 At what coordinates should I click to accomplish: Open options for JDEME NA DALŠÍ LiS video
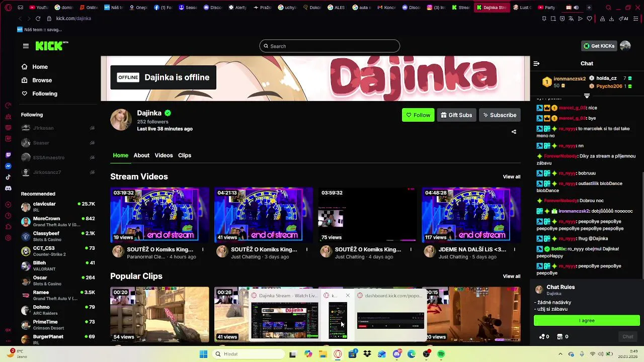(x=514, y=249)
